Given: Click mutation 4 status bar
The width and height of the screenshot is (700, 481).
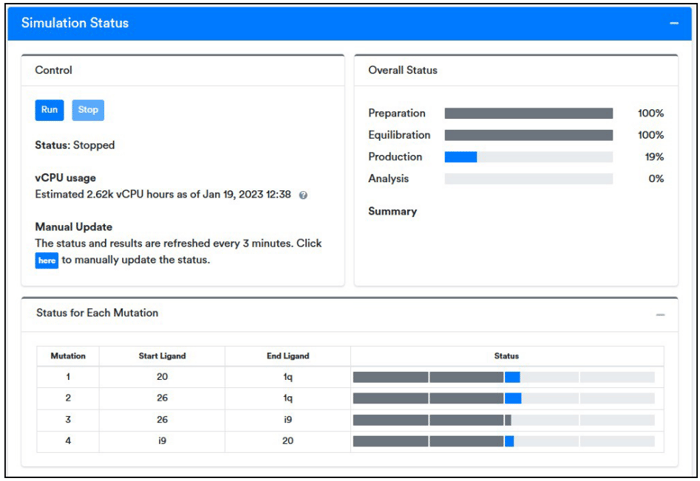Looking at the screenshot, I should click(504, 441).
